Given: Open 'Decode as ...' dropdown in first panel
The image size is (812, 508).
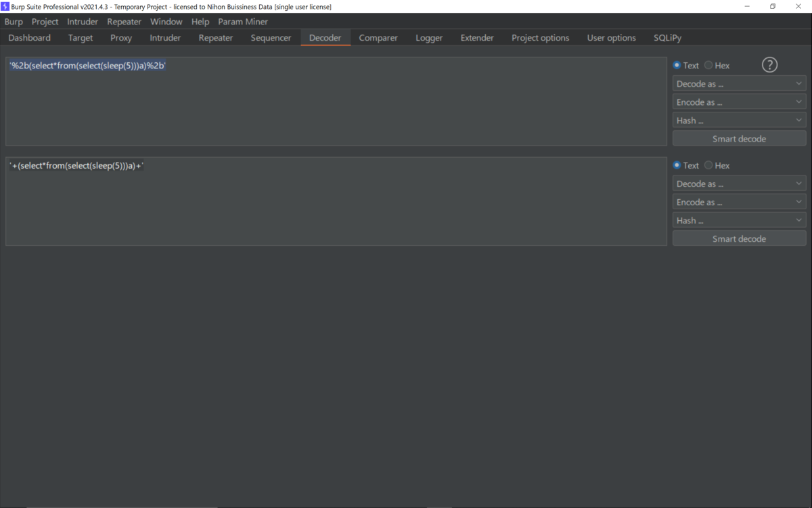Looking at the screenshot, I should 739,84.
